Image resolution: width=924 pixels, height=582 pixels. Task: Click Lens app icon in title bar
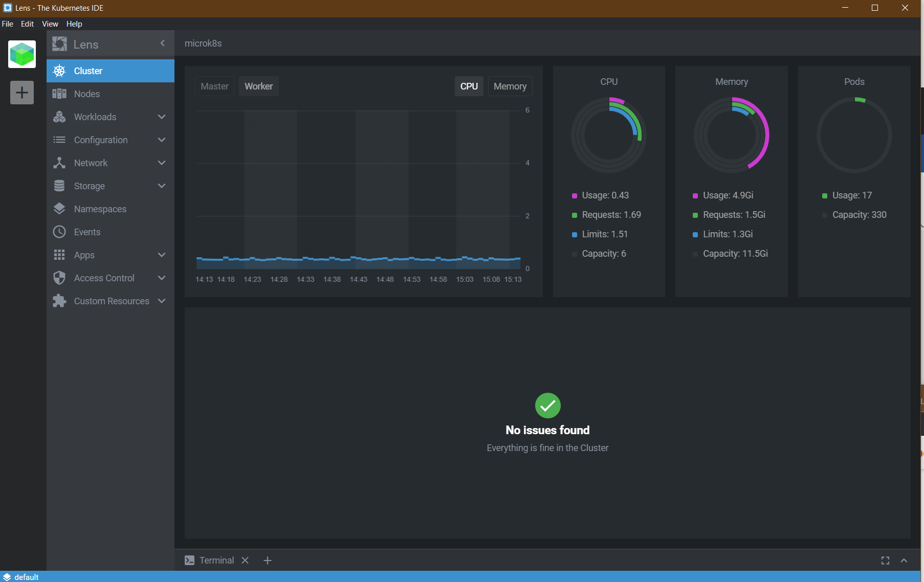coord(8,8)
